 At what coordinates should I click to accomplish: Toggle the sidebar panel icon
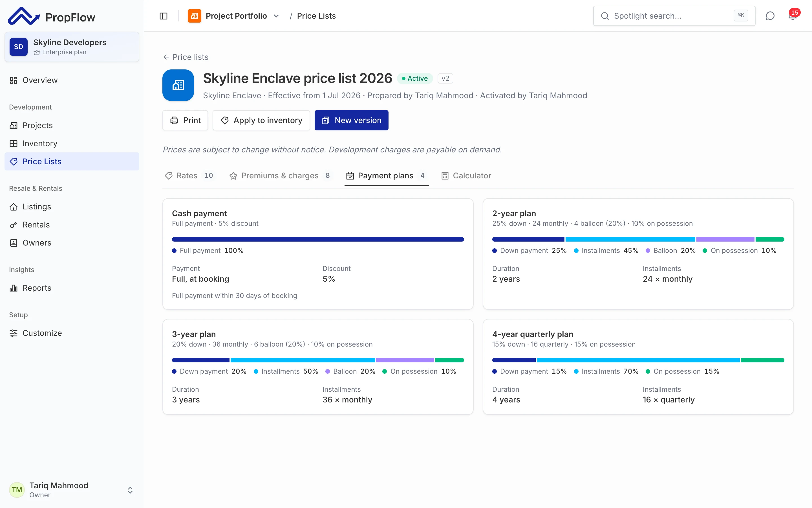coord(164,16)
